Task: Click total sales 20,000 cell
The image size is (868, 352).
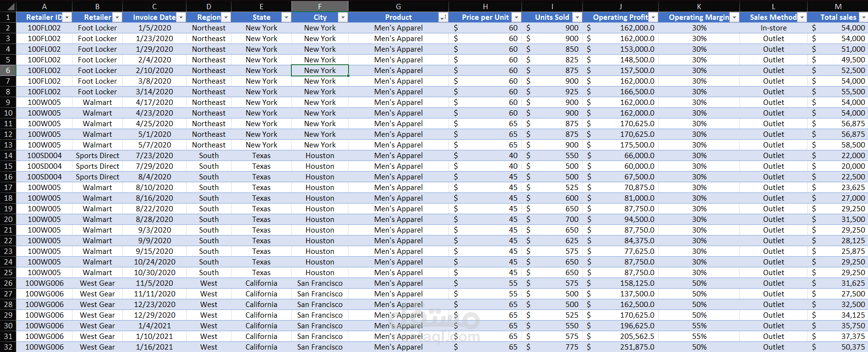Action: (x=838, y=166)
